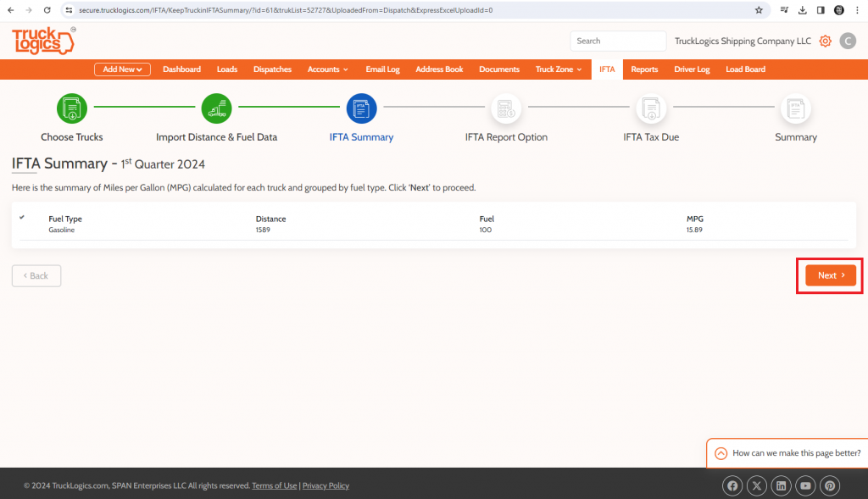Screen dimensions: 868x499
Task: Click 'How can we make this page better?'
Action: tap(797, 453)
